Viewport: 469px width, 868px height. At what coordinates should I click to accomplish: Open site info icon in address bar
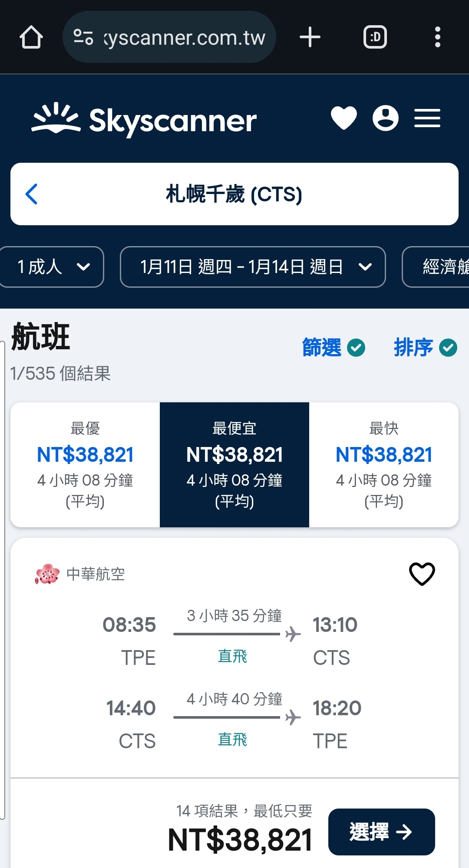[x=83, y=37]
